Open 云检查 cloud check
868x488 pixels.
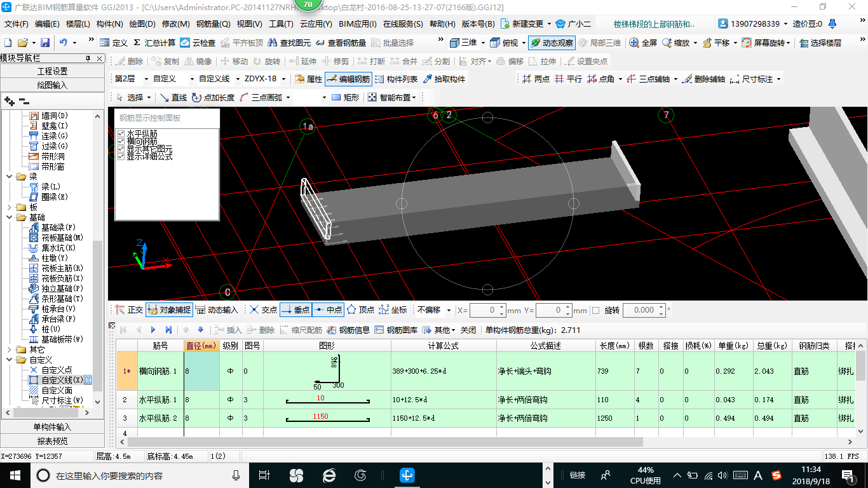pos(198,43)
